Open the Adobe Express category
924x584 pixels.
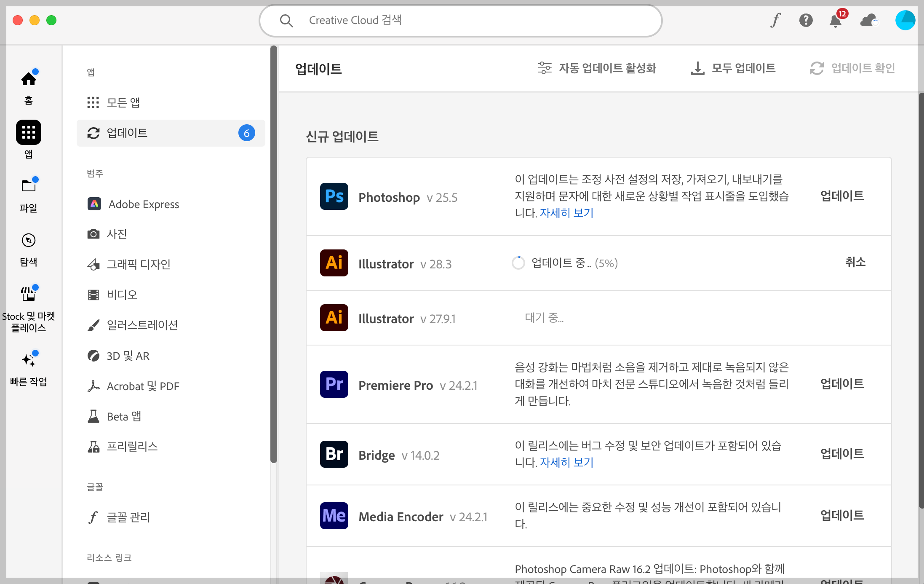tap(171, 204)
